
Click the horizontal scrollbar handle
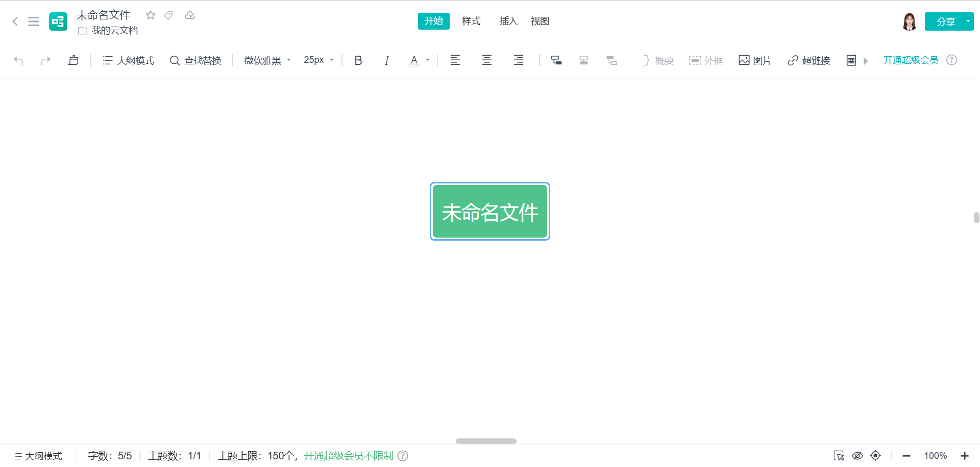pyautogui.click(x=486, y=441)
